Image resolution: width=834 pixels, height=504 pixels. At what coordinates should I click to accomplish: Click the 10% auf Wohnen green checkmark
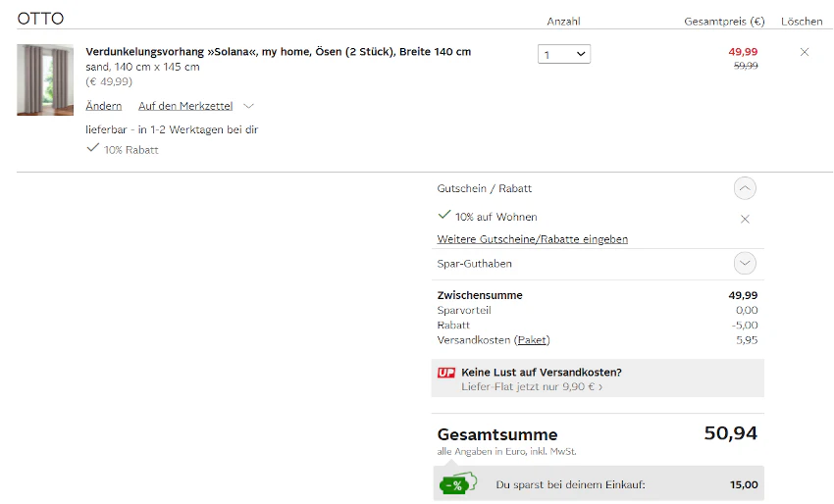(444, 215)
